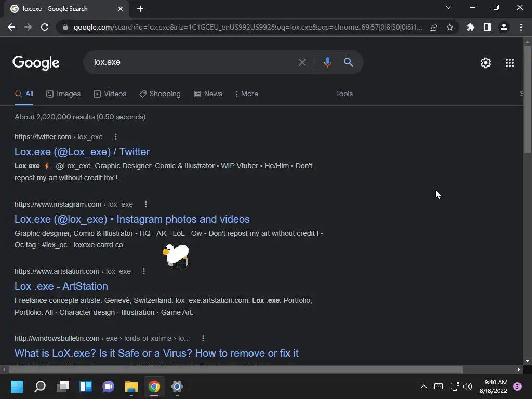532x399 pixels.
Task: Open volume control tray icon
Action: tap(468, 387)
